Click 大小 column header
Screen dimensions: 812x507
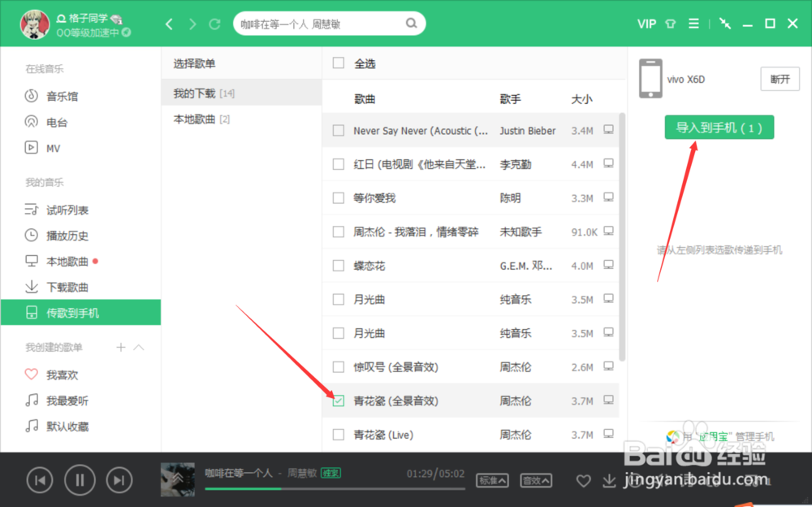[581, 99]
